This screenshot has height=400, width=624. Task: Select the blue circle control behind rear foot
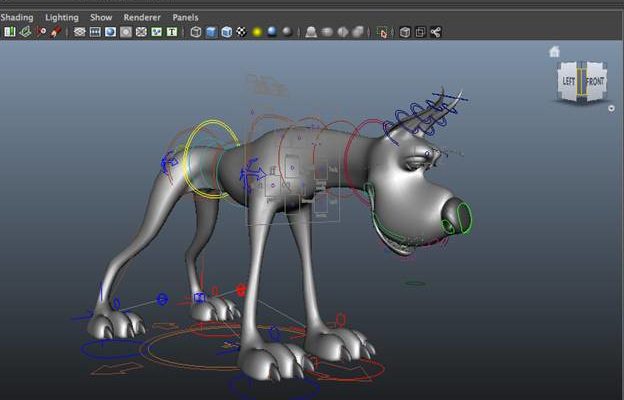162,299
